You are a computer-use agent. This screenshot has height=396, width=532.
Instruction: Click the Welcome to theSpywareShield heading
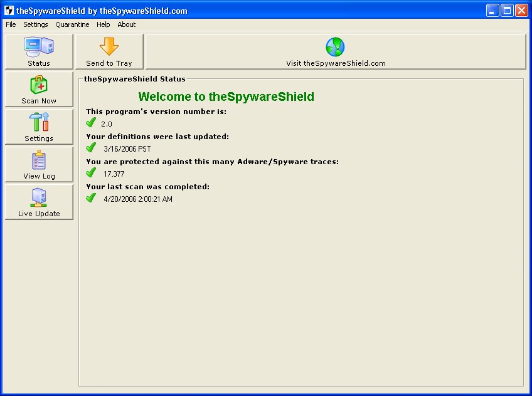(x=226, y=96)
